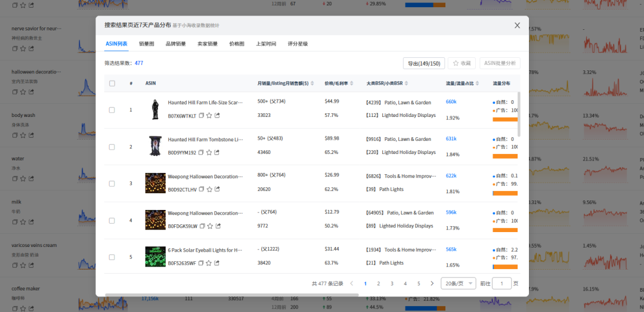Open the 卖家销量 tab
This screenshot has height=312, width=644.
coord(208,44)
